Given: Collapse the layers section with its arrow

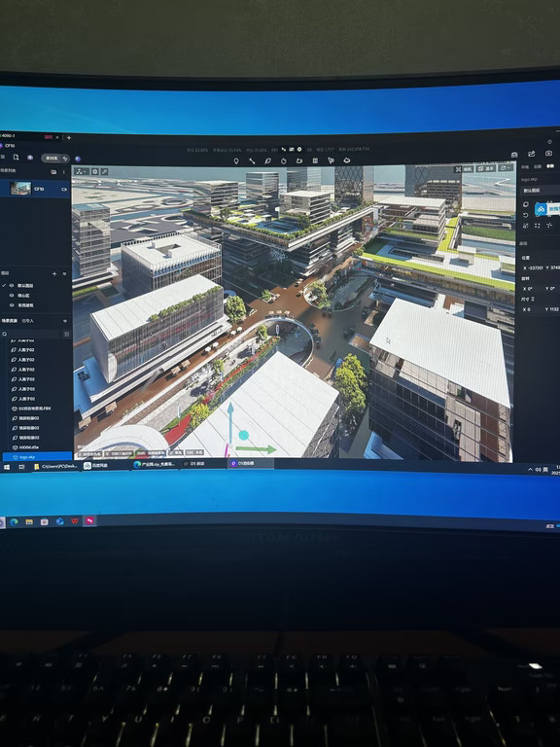Looking at the screenshot, I should [x=65, y=273].
